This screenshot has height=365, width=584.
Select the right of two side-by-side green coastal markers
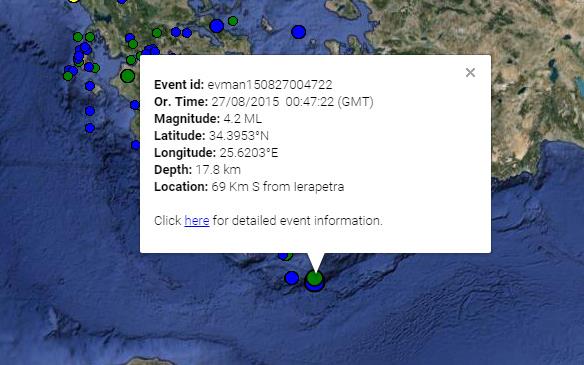90,37
